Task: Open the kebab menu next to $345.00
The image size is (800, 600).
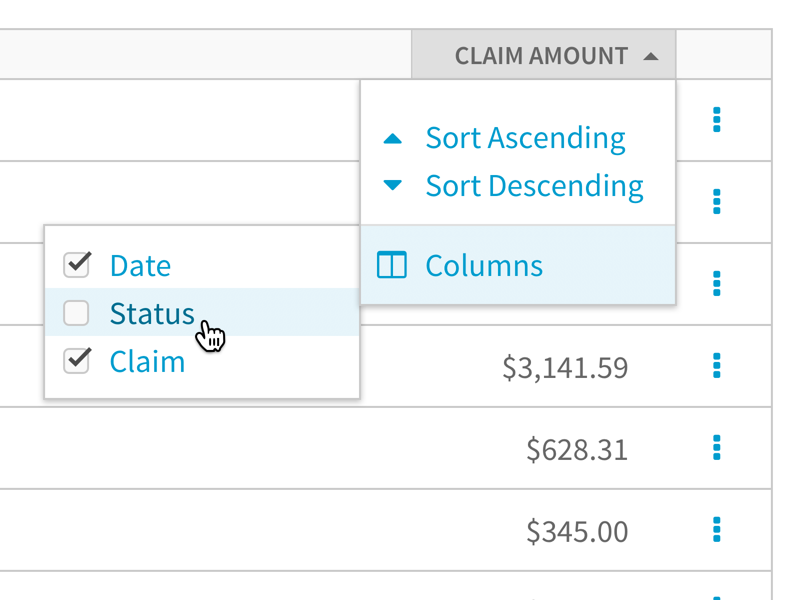Action: point(718,531)
